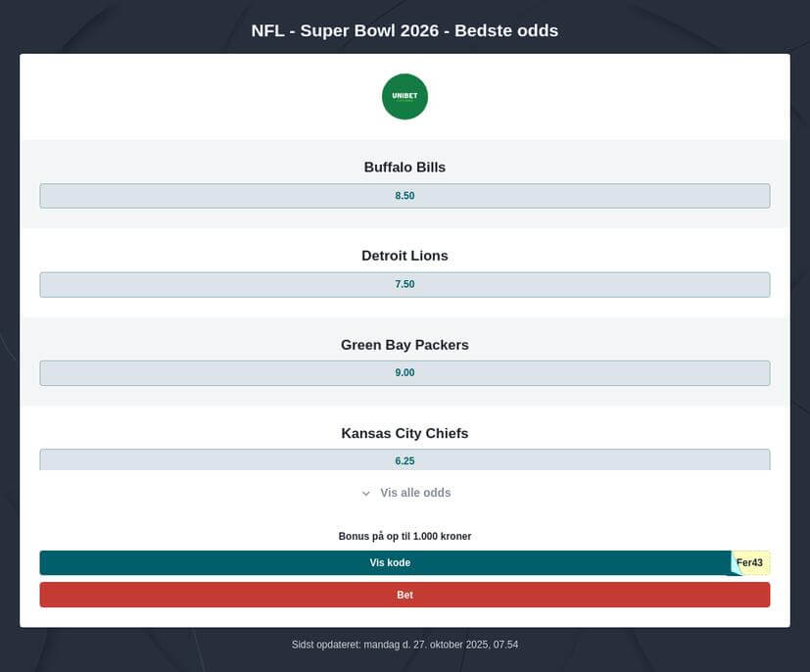The width and height of the screenshot is (810, 672).
Task: Click the white card area beside the Unibet logo
Action: click(588, 97)
